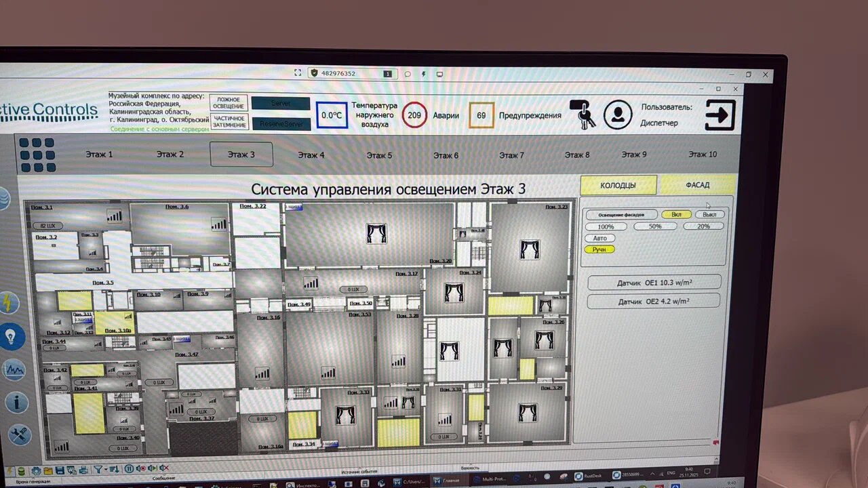Click the user profile avatar icon
The width and height of the screenshot is (868, 488).
pyautogui.click(x=618, y=115)
